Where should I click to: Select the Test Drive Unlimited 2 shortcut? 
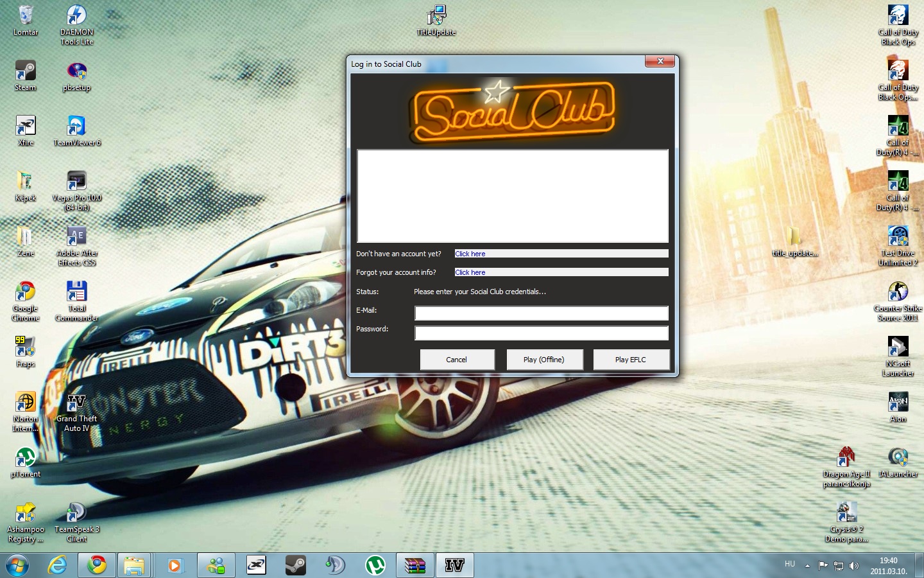coord(898,245)
